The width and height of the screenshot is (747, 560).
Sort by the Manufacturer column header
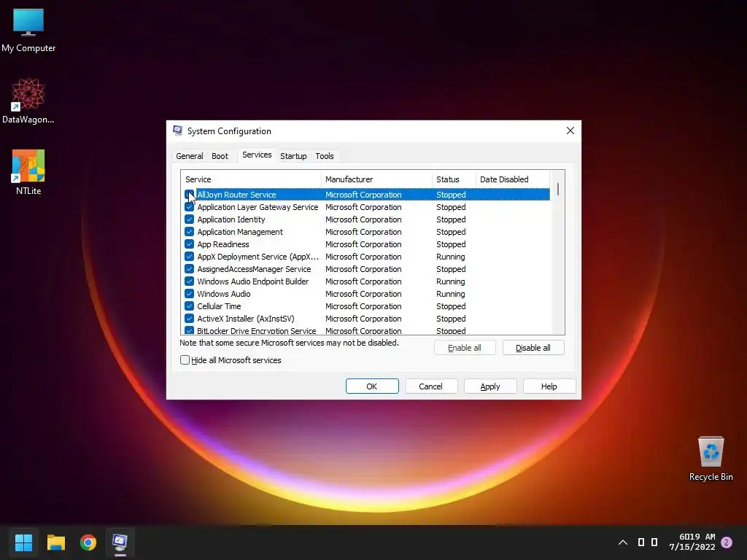click(x=376, y=179)
